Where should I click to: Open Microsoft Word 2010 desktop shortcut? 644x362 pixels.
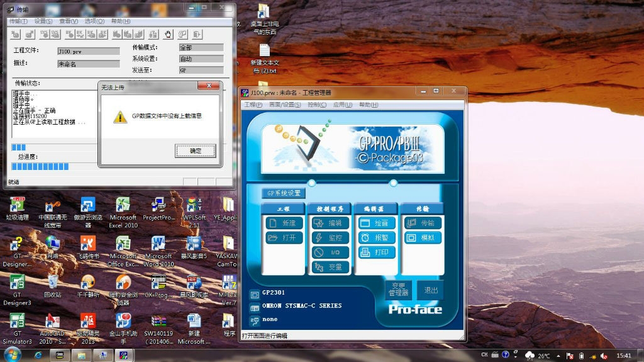(158, 251)
